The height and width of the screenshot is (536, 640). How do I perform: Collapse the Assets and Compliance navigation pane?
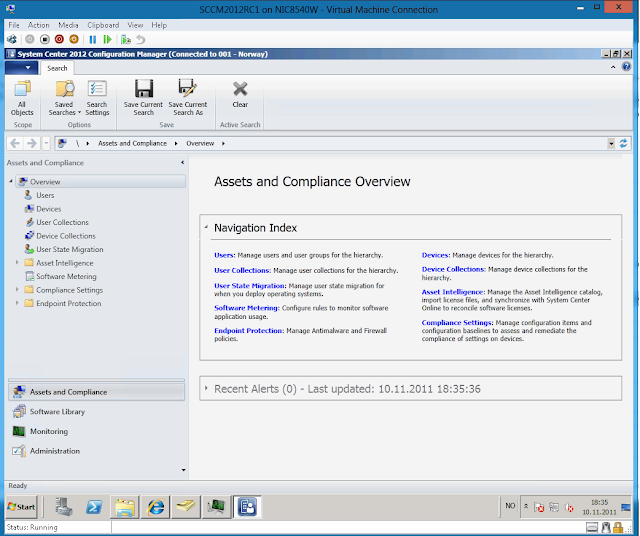[182, 162]
